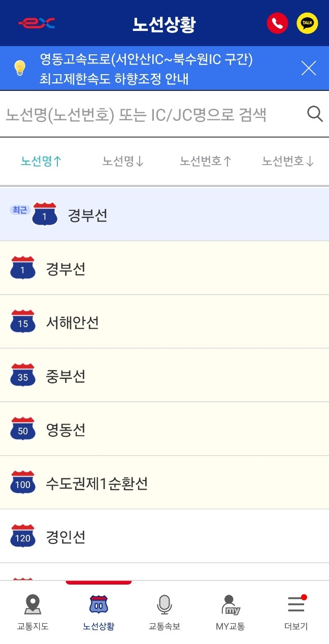Tap the search magnifier icon
This screenshot has height=644, width=329.
point(315,114)
